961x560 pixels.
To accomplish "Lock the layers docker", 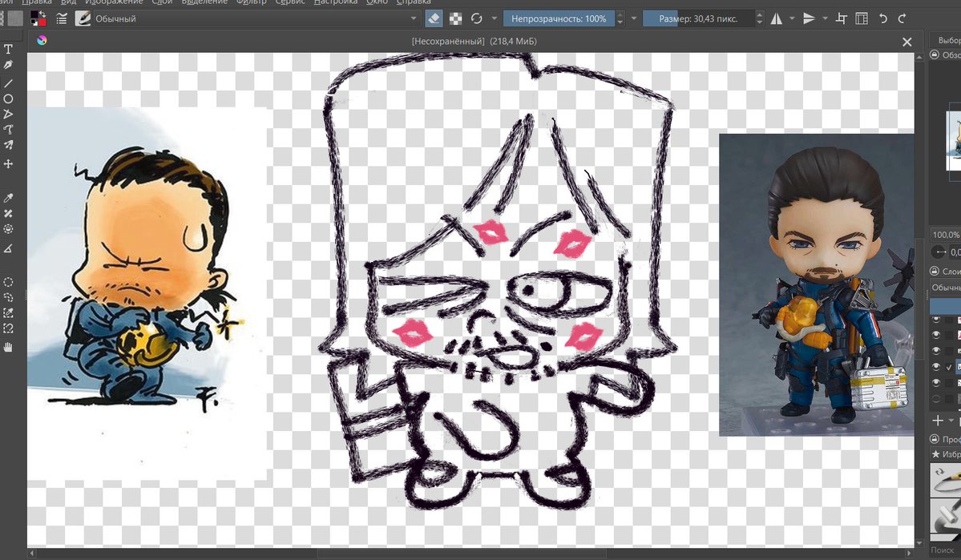I will [935, 271].
